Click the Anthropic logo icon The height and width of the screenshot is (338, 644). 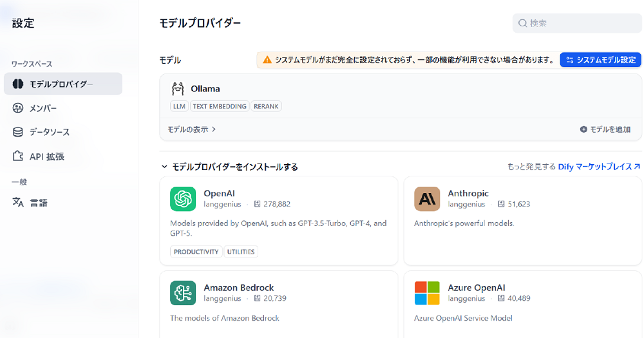[x=427, y=199]
